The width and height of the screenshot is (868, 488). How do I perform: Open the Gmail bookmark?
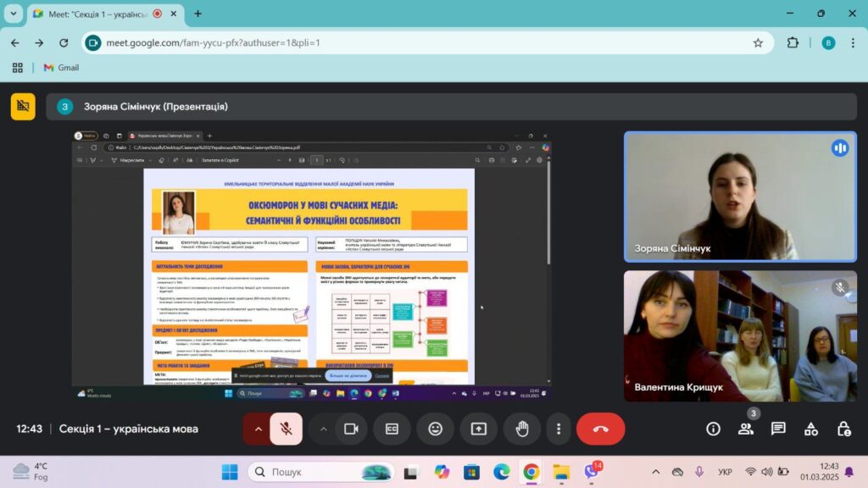click(x=61, y=68)
